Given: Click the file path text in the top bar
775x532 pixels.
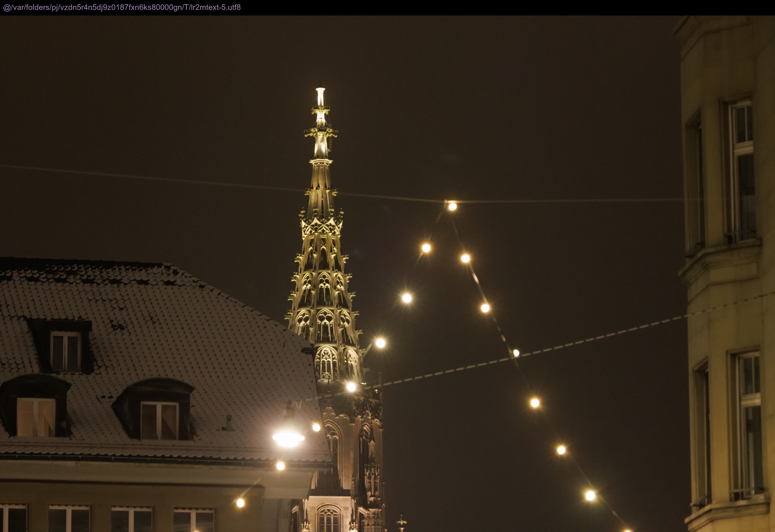Looking at the screenshot, I should 122,7.
